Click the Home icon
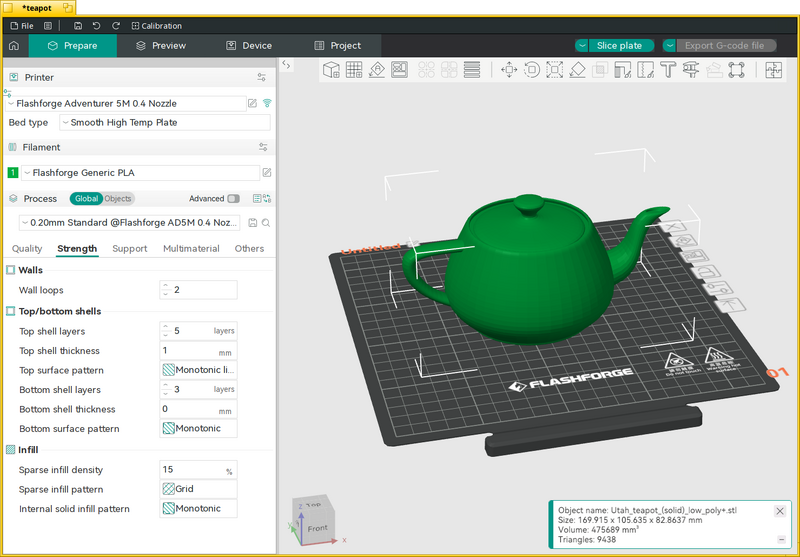The image size is (800, 557). click(x=14, y=46)
